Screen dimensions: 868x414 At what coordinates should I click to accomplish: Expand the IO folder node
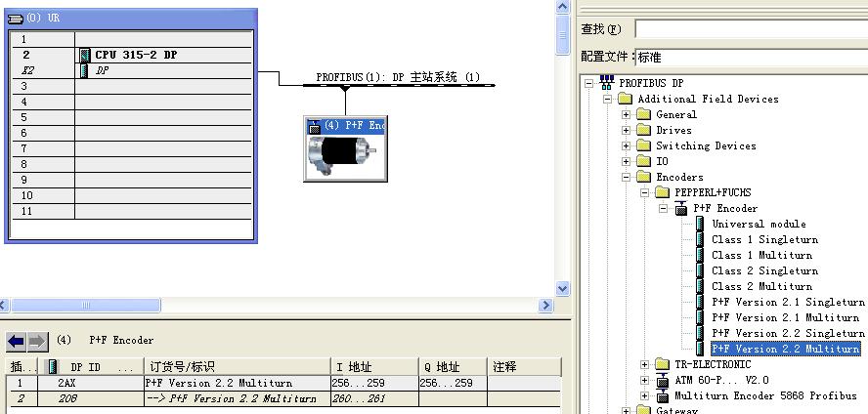coord(626,161)
